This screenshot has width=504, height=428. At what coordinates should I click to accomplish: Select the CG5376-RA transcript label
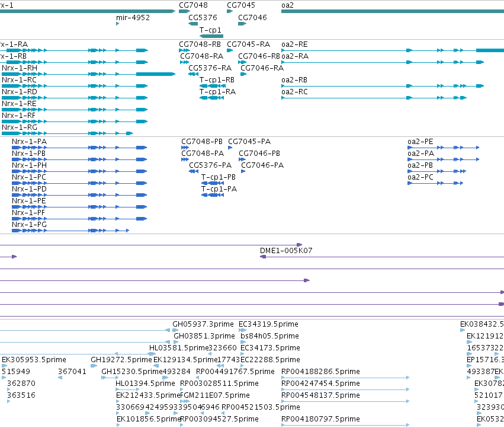point(210,68)
